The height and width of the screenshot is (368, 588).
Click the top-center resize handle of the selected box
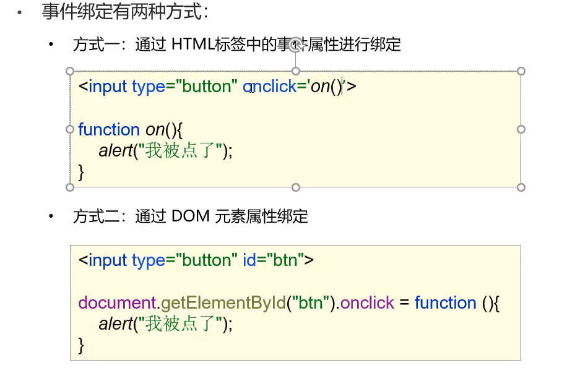click(296, 71)
